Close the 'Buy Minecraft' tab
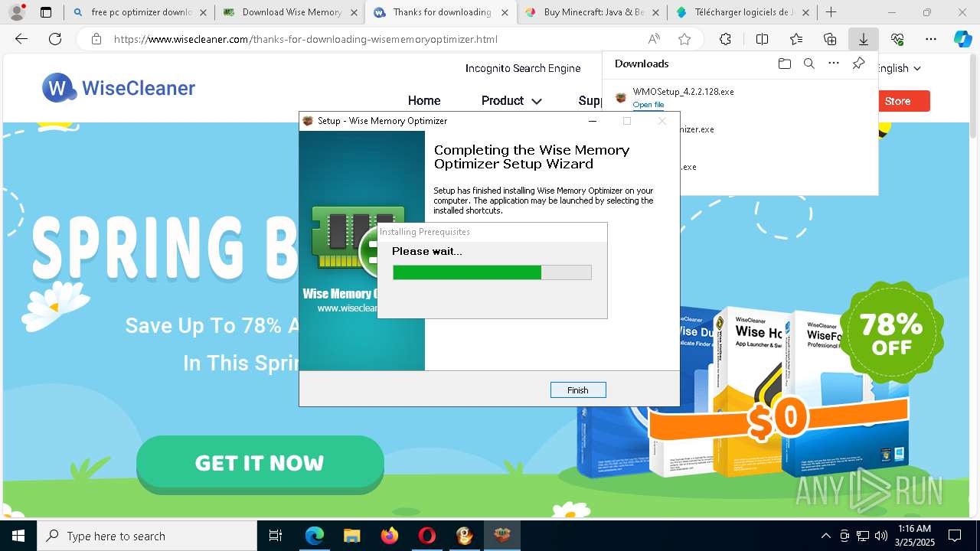The image size is (980, 551). tap(655, 12)
